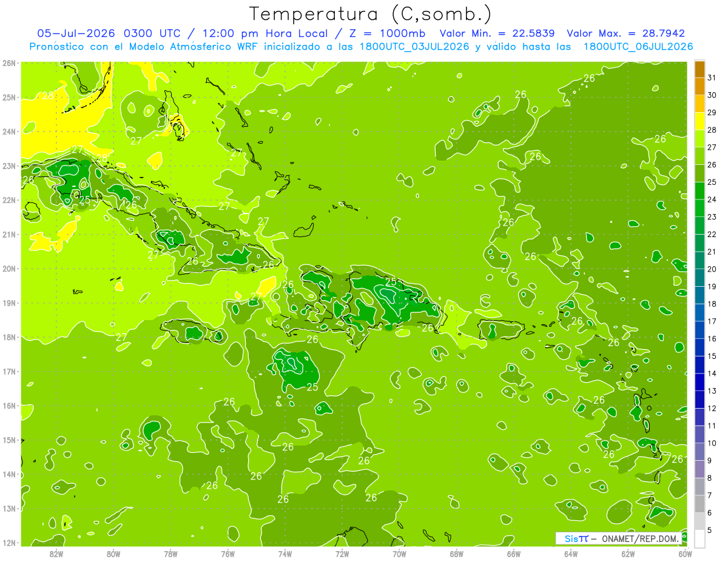Click the 80W longitude axis label
728x562 pixels.
113,554
